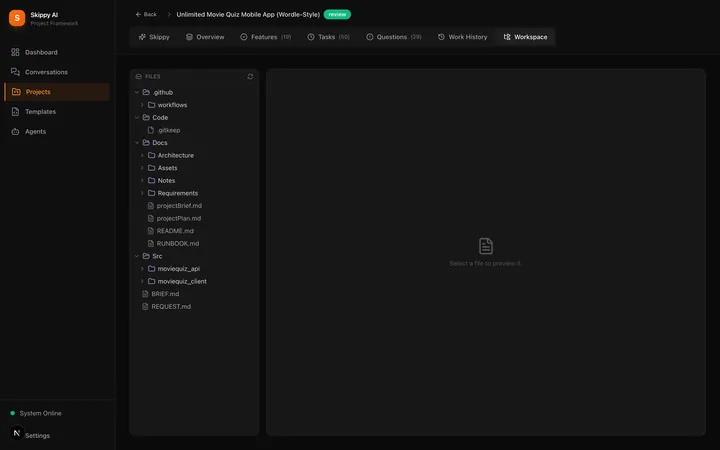Click the Code open-folder icon
Screen dimensions: 720x450
click(x=146, y=118)
